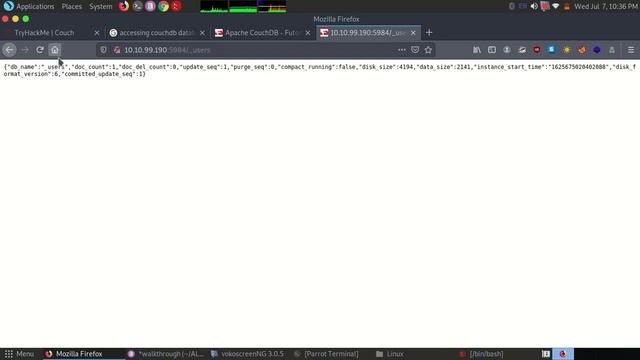Click the dark blue hexagon extension icon
This screenshot has width=640, height=360.
(x=597, y=50)
